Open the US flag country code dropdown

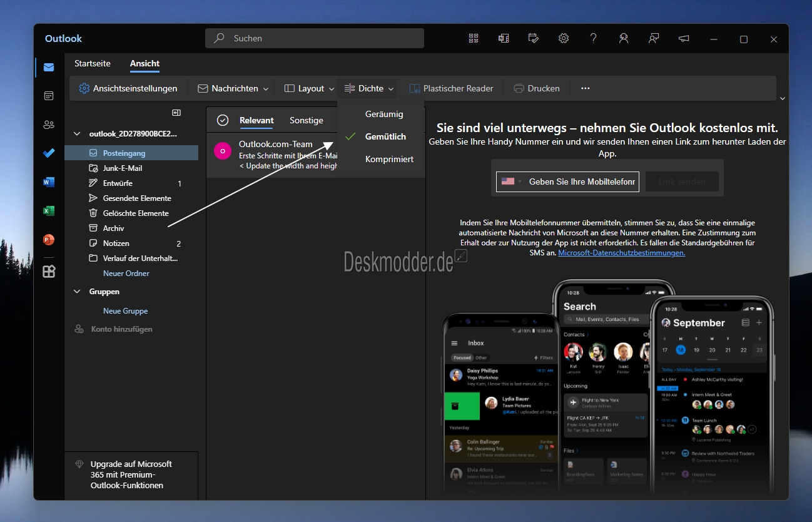click(x=511, y=182)
